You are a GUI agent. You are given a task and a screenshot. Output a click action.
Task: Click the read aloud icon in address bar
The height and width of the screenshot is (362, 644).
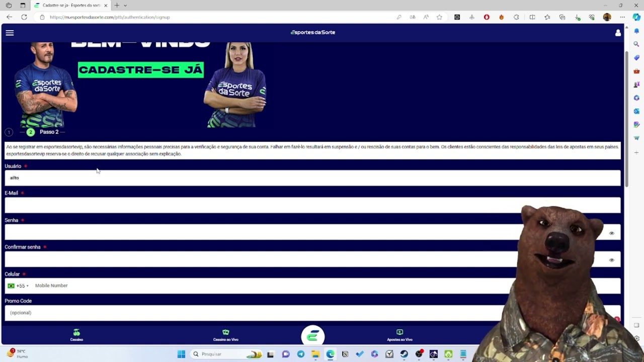click(426, 17)
